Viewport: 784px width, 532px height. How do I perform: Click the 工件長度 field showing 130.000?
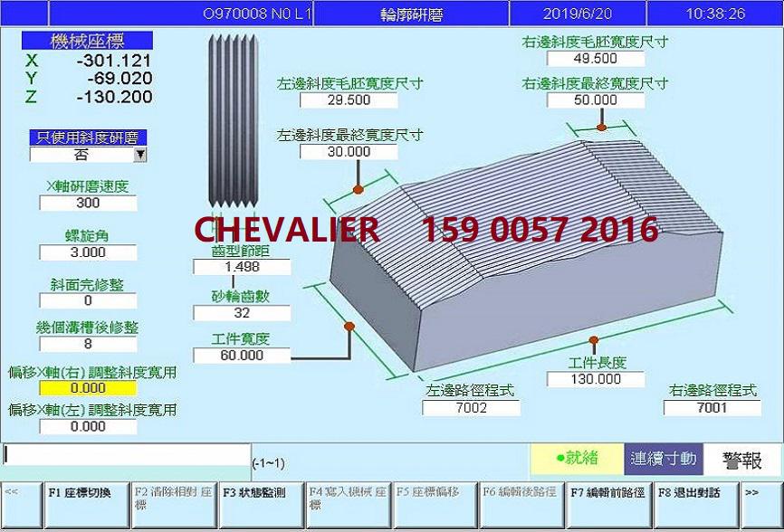pos(595,379)
